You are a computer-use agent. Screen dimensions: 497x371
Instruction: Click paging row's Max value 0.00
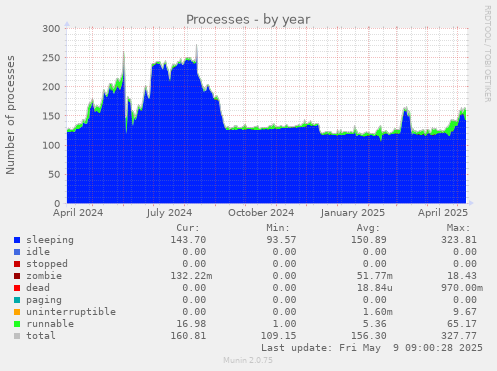[465, 300]
